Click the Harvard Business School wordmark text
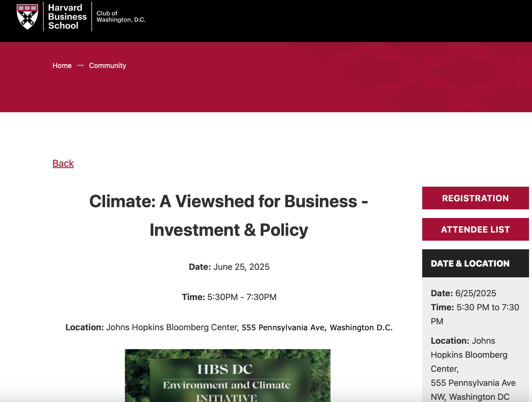This screenshot has height=402, width=532. 67,17
